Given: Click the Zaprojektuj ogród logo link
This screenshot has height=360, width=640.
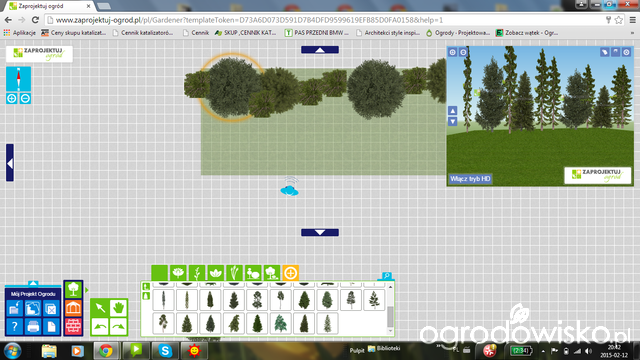Looking at the screenshot, I should [x=39, y=54].
